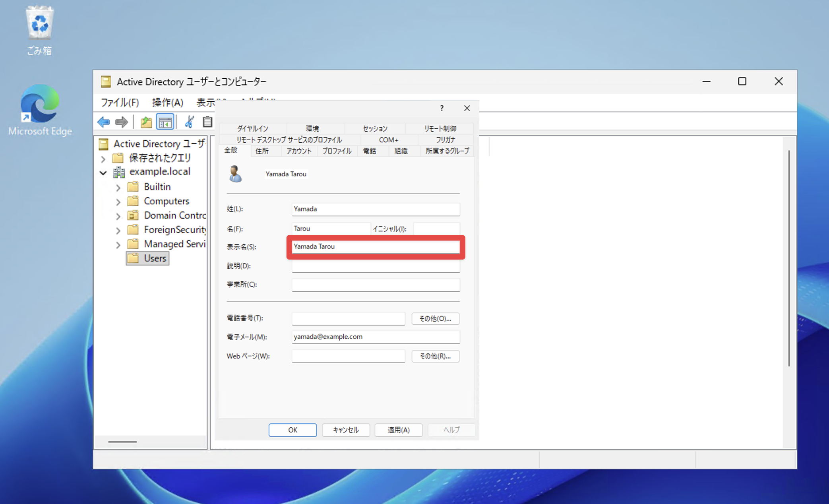Screen dimensions: 829x504
Task: Click その他(O)... beside the phone number
Action: pyautogui.click(x=436, y=318)
